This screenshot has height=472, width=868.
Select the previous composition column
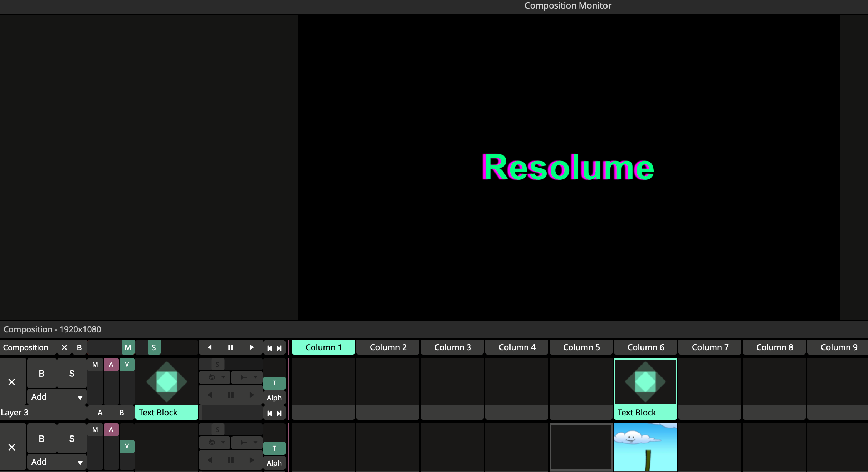click(x=269, y=348)
